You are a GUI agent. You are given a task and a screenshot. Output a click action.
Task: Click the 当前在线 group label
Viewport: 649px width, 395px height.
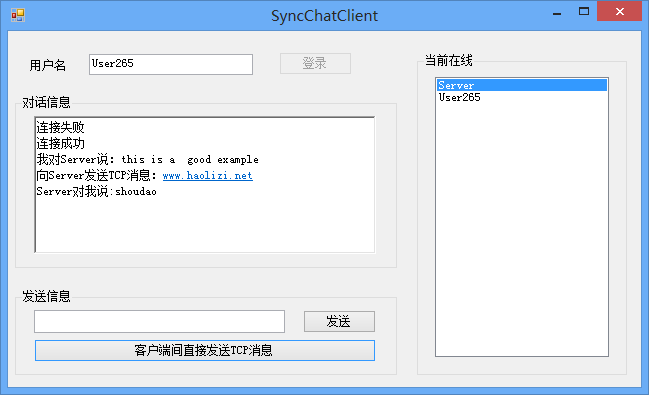coord(449,60)
